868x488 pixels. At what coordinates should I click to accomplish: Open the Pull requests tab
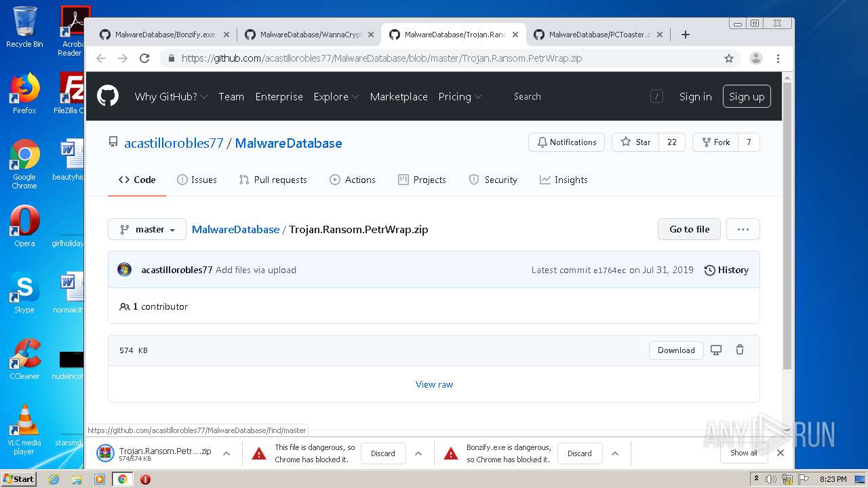273,180
